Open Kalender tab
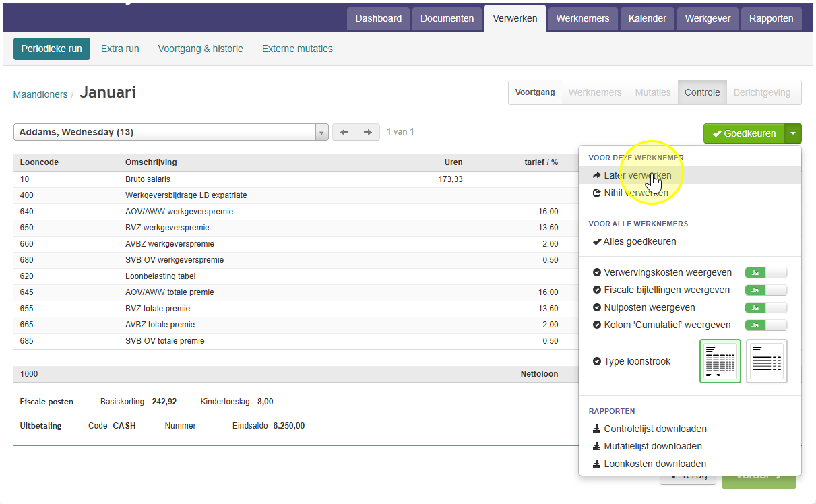This screenshot has height=504, width=816. tap(648, 18)
